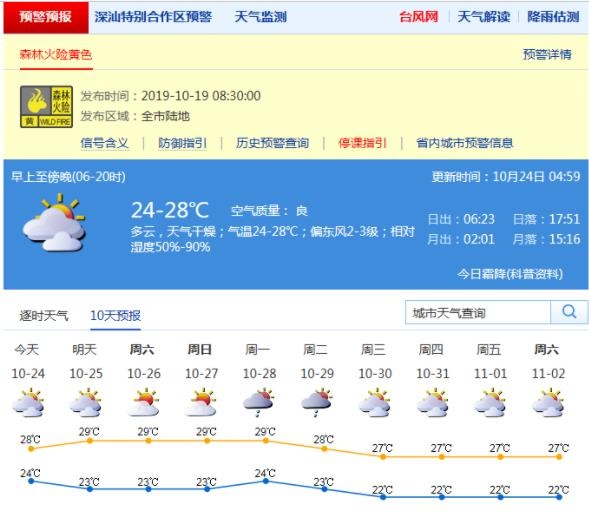Click the large cloudy-sun weather icon
Viewport: 589px width, 513px height.
[x=54, y=223]
